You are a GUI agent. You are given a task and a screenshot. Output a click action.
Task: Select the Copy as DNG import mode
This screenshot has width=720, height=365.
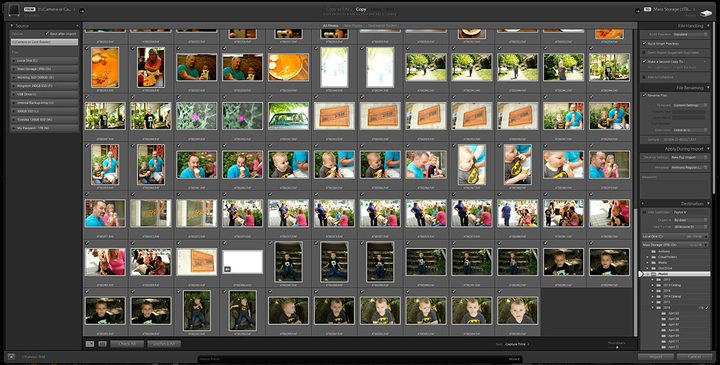(339, 9)
